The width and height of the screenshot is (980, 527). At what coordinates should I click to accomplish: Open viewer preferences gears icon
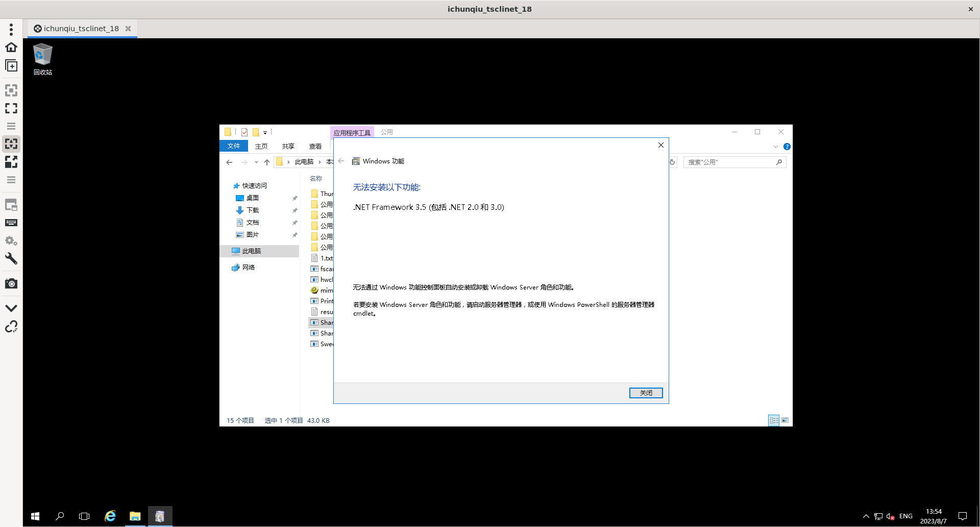coord(11,241)
